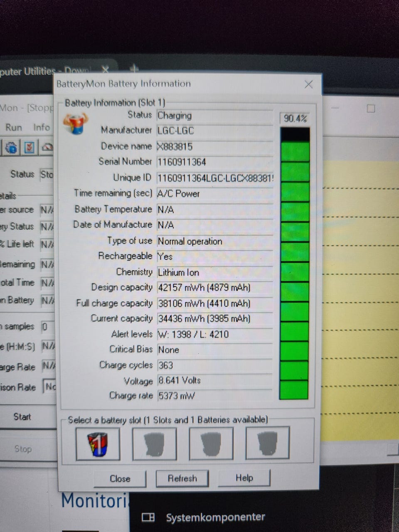The width and height of the screenshot is (399, 532).
Task: Click the Design capacity value 42157 mWh
Action: (x=214, y=288)
